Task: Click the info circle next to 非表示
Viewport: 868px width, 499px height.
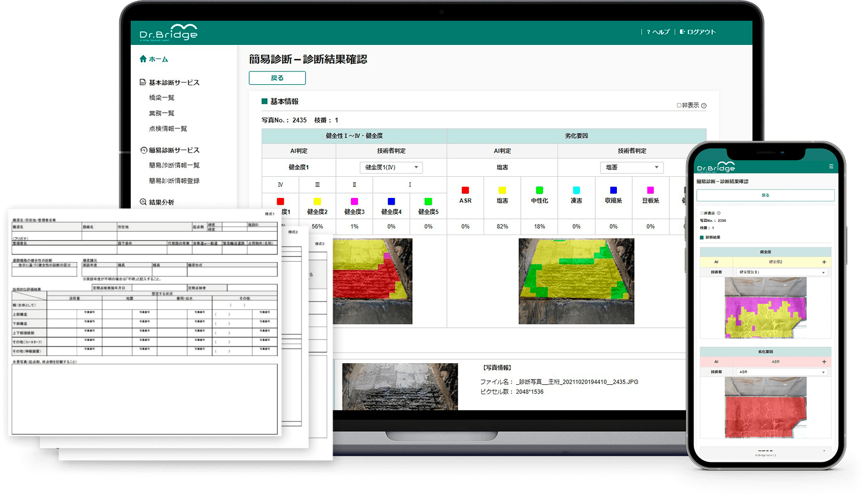Action: coord(703,105)
